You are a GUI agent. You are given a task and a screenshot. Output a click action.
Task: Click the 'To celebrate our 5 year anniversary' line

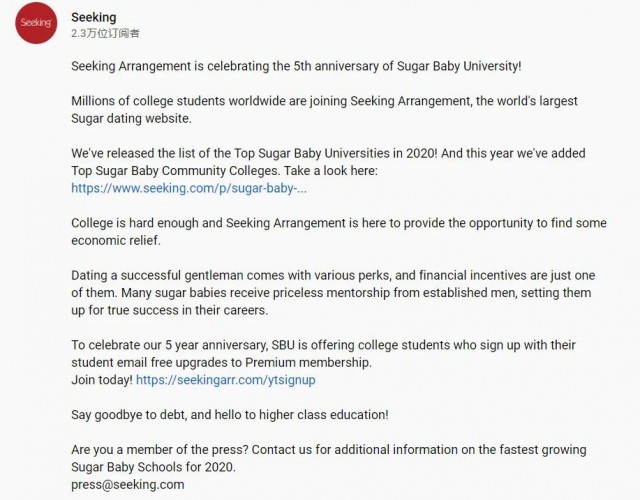coord(323,345)
